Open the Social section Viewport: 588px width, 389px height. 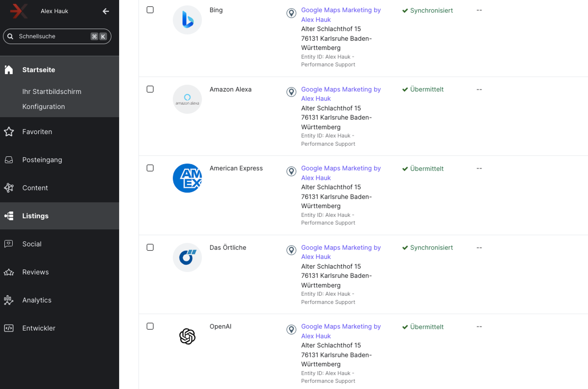tap(60, 244)
